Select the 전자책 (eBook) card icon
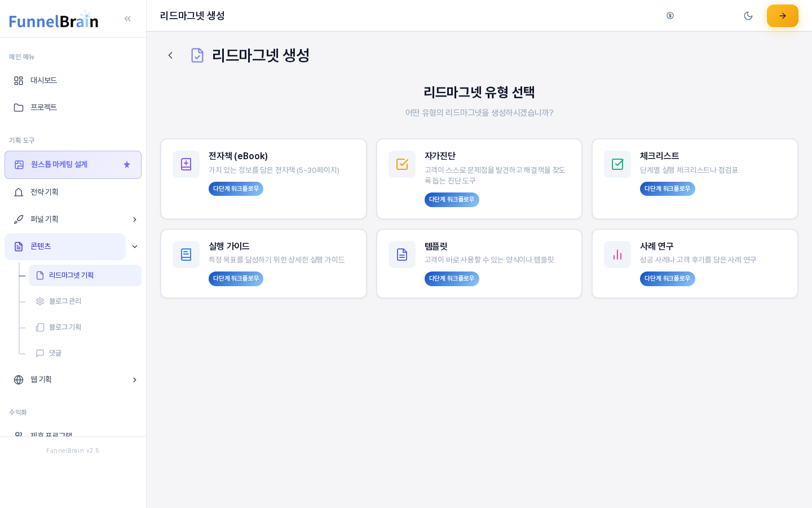Viewport: 812px width, 508px height. 186,164
